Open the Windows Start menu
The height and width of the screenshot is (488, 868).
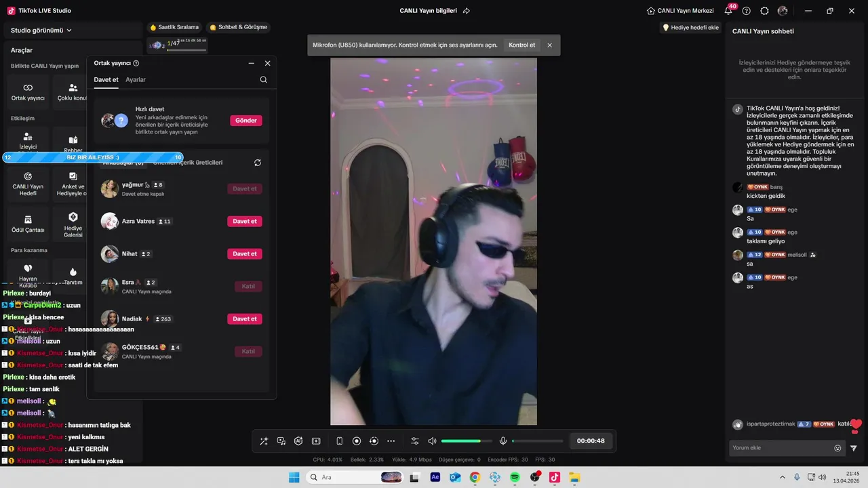point(294,477)
